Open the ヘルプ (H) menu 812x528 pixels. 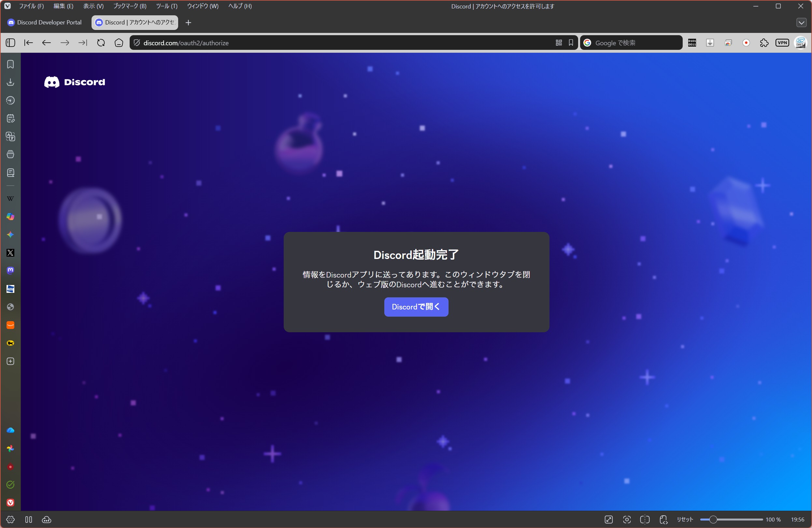[240, 6]
